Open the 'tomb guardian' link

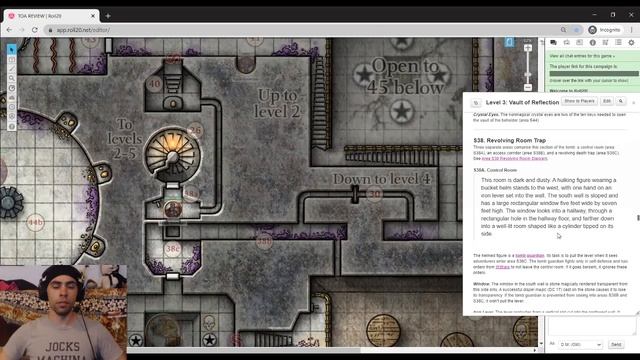[x=529, y=256]
